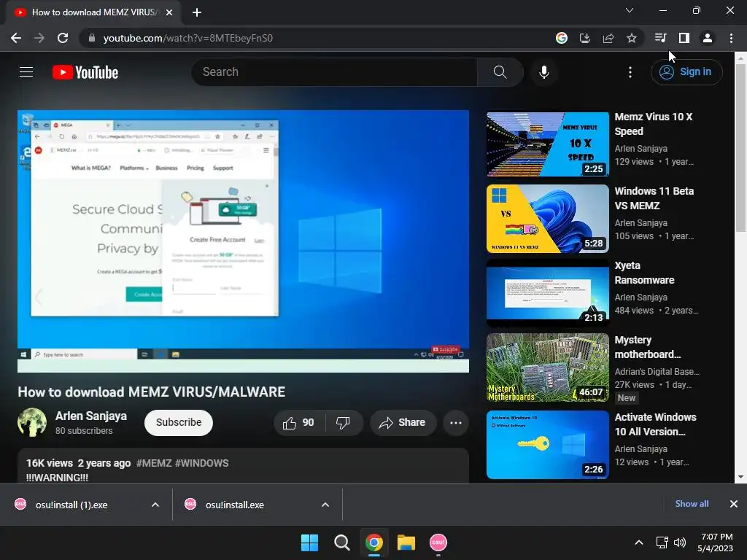The width and height of the screenshot is (747, 560).
Task: Open a new browser tab
Action: tap(197, 12)
